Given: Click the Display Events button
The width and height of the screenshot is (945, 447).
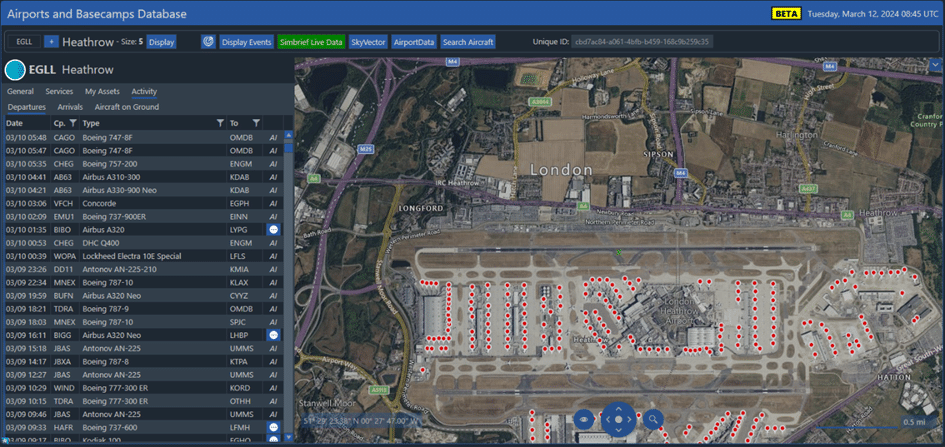Looking at the screenshot, I should tap(246, 42).
